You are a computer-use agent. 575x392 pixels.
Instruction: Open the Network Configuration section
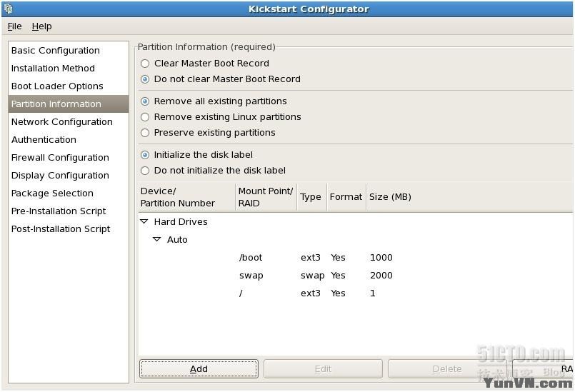(x=61, y=122)
